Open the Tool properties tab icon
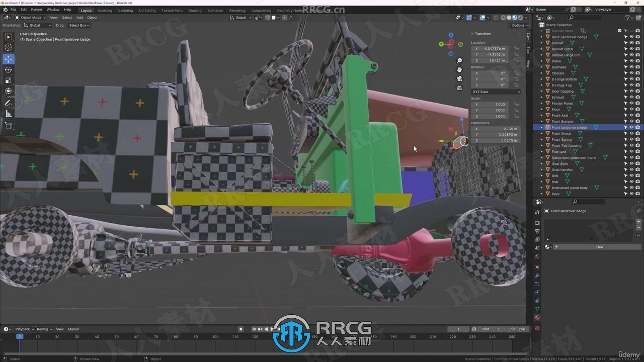Screen dimensions: 644x362 [537, 213]
